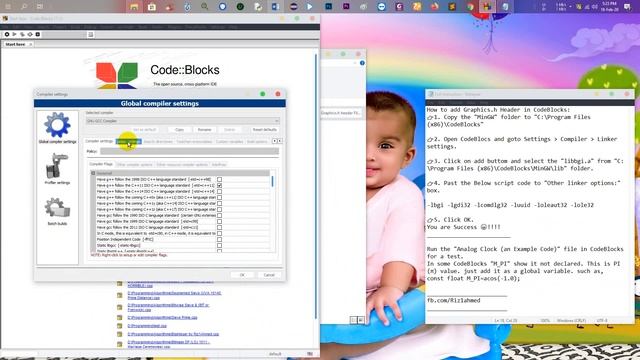640x360 pixels.
Task: Open Custom variables tab
Action: [229, 141]
